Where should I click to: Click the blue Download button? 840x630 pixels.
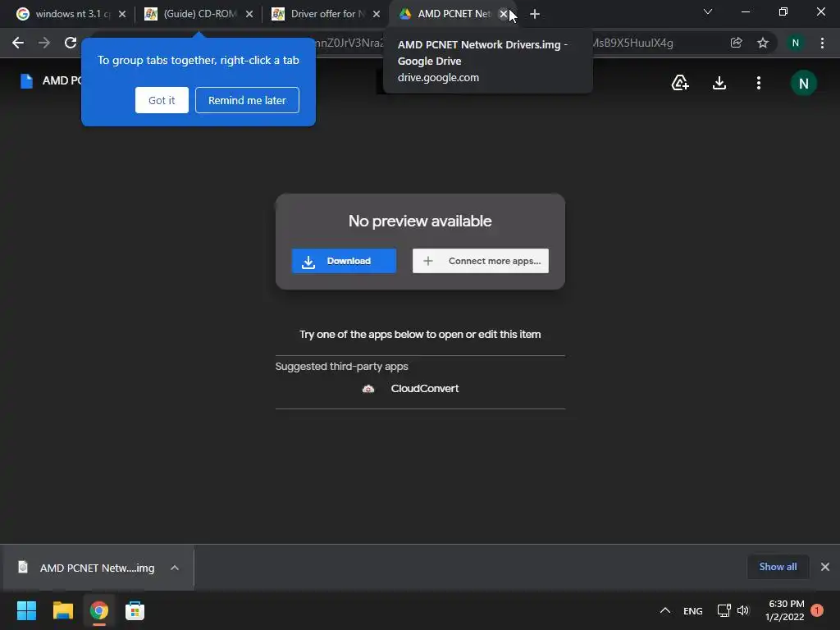(344, 261)
